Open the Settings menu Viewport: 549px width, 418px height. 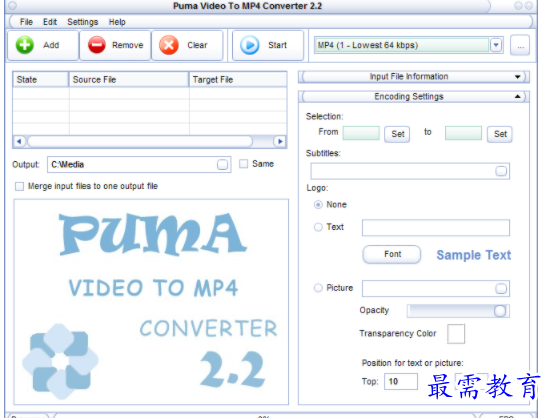click(83, 22)
